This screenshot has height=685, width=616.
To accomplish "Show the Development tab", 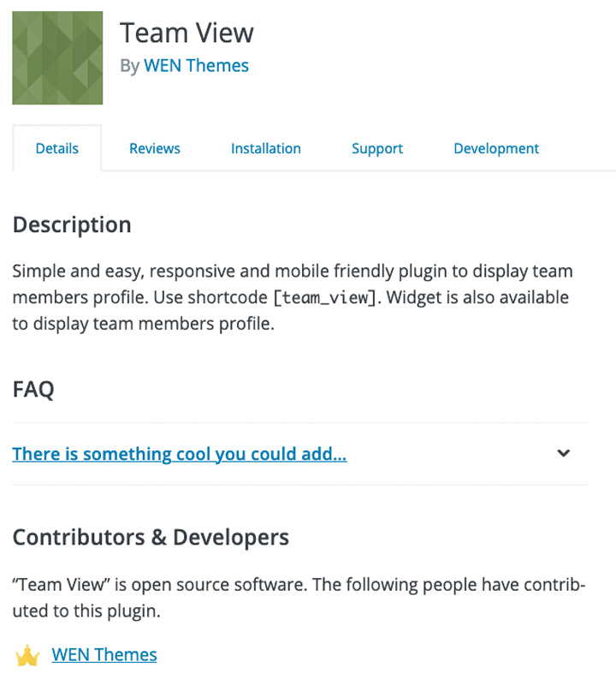I will pyautogui.click(x=496, y=148).
